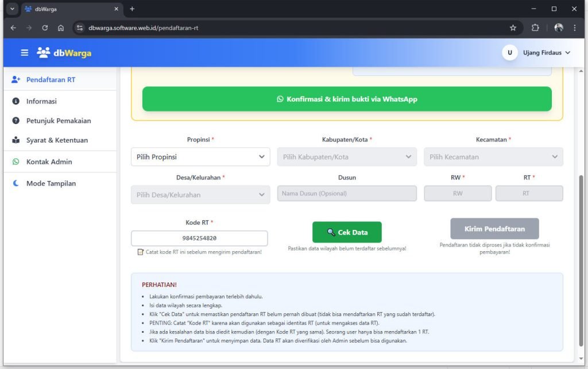Bookmark this page with the star icon
588x369 pixels.
[x=513, y=28]
